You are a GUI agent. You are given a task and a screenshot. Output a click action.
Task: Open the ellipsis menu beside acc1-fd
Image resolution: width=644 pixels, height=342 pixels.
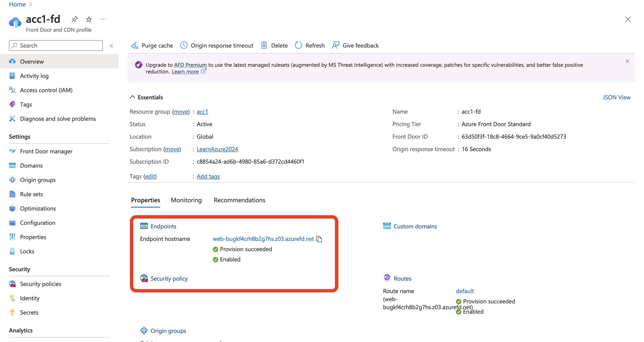coord(103,19)
